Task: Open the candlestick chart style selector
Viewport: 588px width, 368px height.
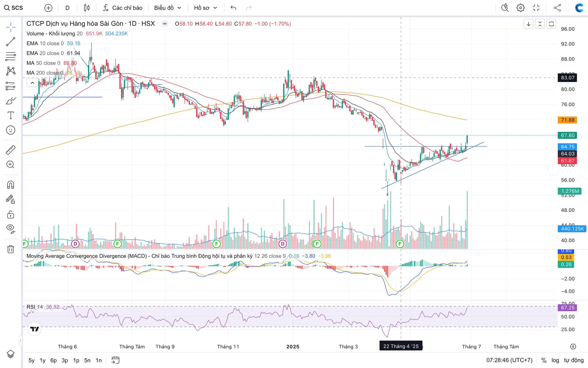Action: click(87, 8)
